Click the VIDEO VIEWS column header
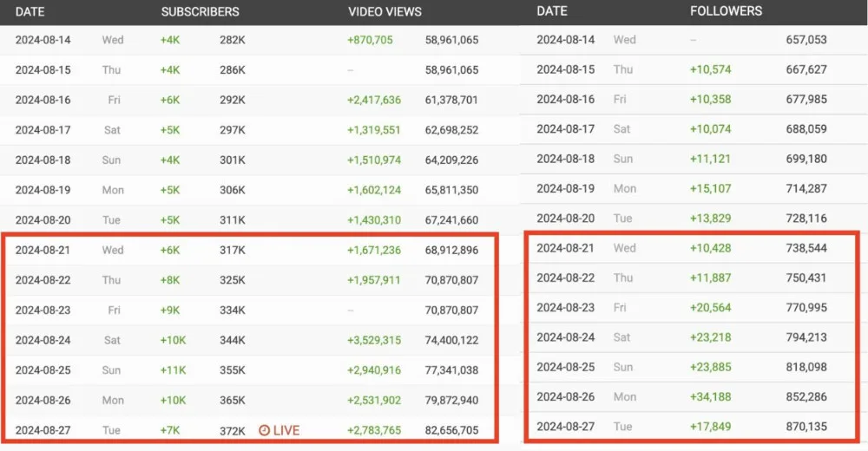The height and width of the screenshot is (451, 868). coord(385,12)
